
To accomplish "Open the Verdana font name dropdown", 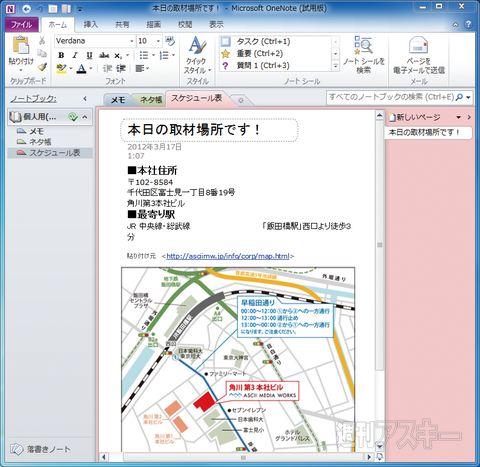I will click(132, 41).
